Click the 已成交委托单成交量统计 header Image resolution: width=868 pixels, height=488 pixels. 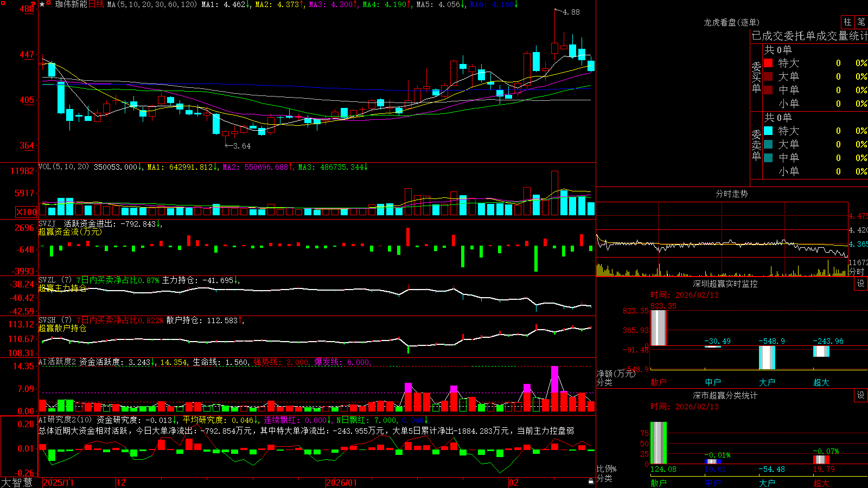(809, 36)
